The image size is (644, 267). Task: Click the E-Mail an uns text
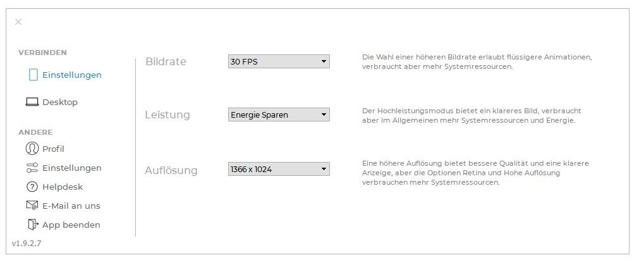pyautogui.click(x=71, y=206)
